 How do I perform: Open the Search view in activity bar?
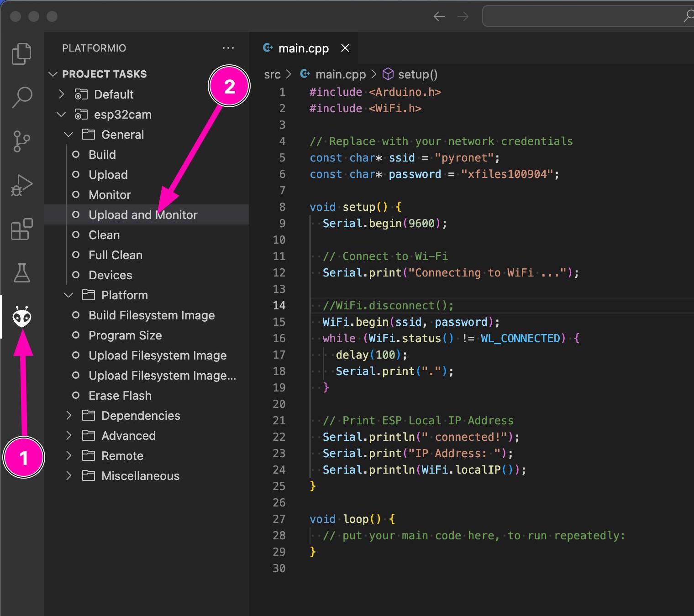[x=21, y=97]
